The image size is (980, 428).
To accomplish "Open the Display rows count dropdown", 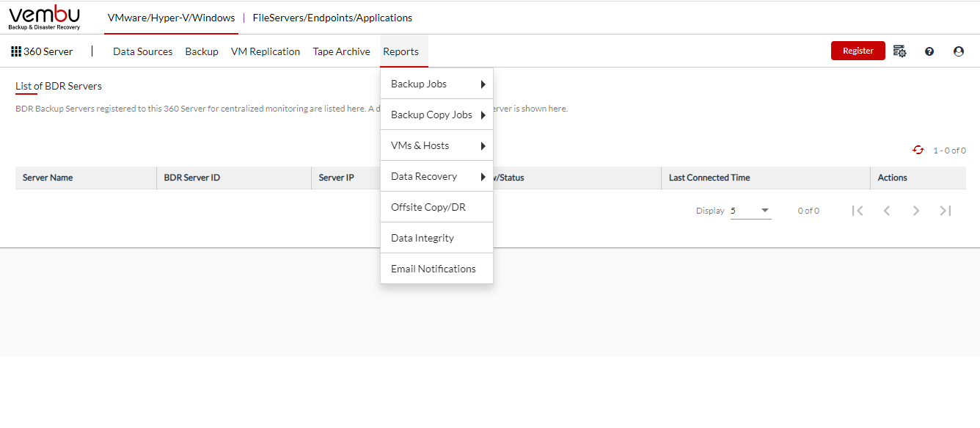I will pyautogui.click(x=750, y=211).
